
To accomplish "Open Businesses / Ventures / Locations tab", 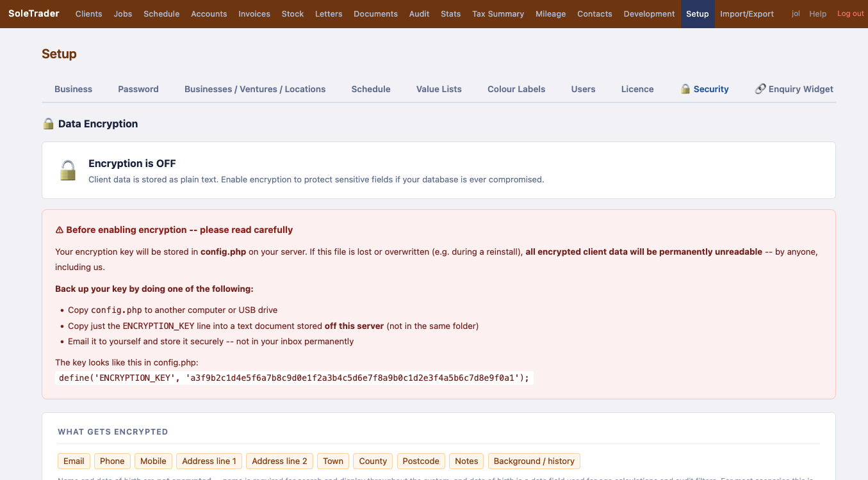I will 255,89.
